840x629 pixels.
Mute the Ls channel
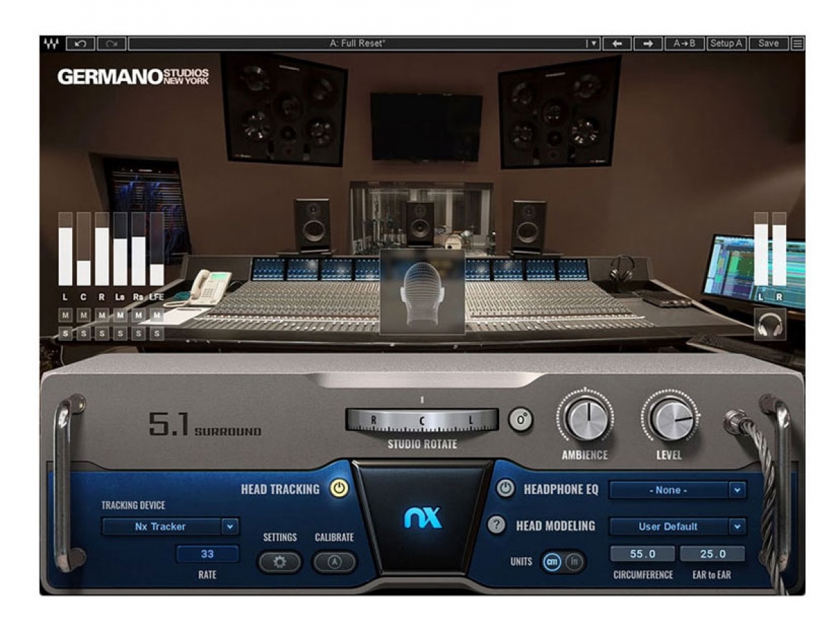(120, 316)
